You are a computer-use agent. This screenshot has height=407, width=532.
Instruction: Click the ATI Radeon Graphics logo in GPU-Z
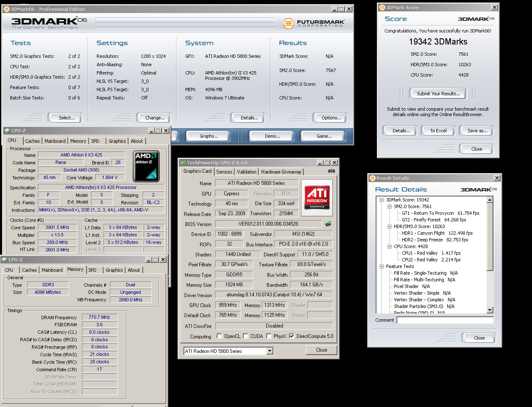tap(317, 198)
